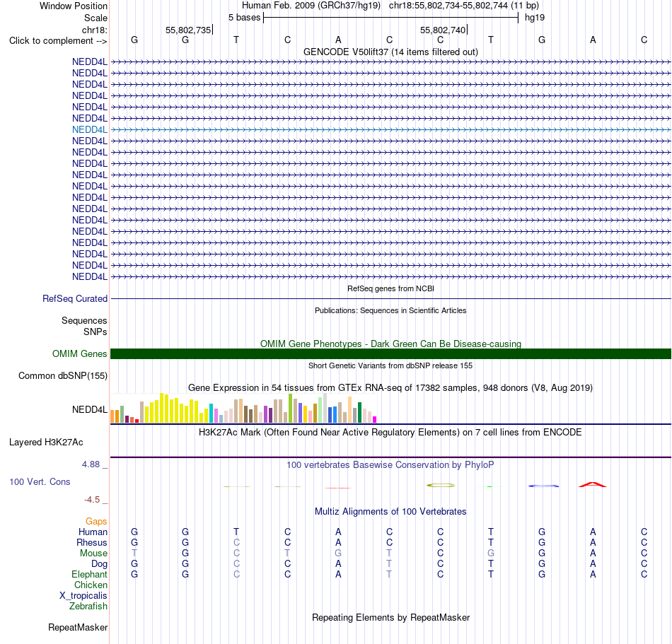Click the Mouse alignment row label

coord(93,554)
